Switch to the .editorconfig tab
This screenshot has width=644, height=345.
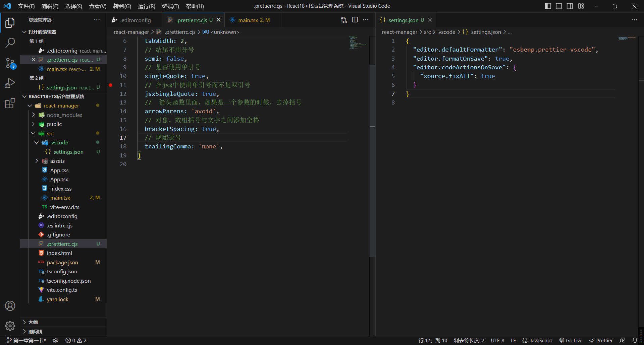135,20
